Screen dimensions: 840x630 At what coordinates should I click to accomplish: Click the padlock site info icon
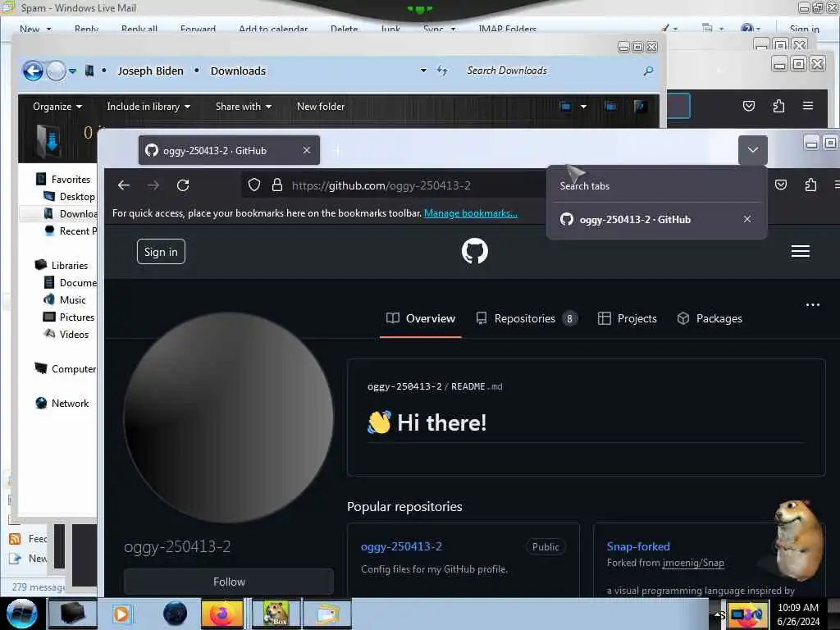click(277, 185)
